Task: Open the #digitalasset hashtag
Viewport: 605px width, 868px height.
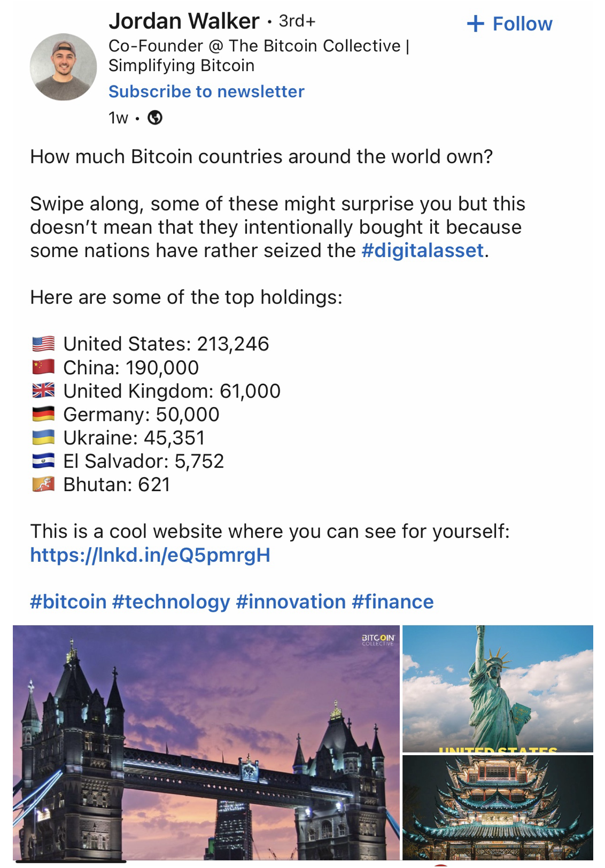Action: [422, 250]
